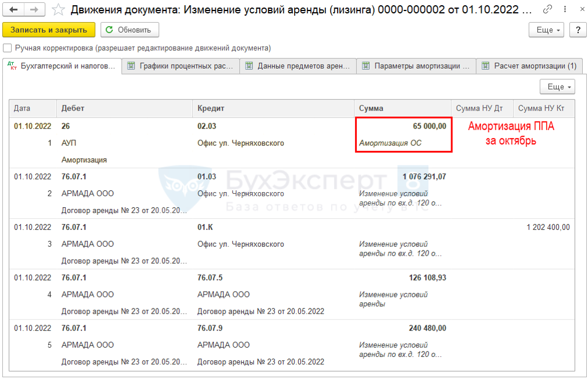Click Амортизация cost item in row 1
Image resolution: width=588 pixels, height=379 pixels.
tap(84, 160)
